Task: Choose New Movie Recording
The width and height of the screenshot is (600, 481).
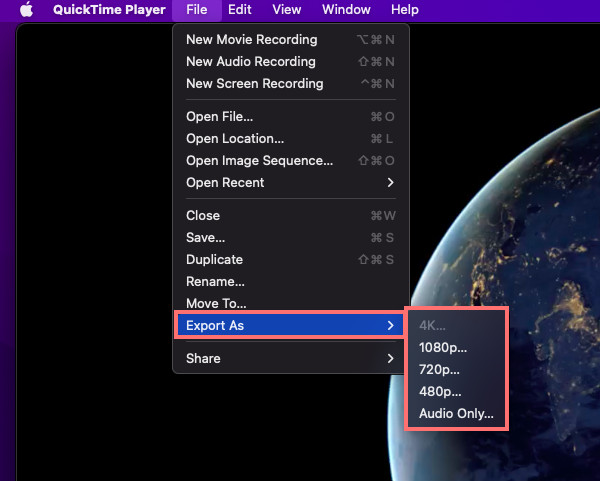Action: pos(291,39)
